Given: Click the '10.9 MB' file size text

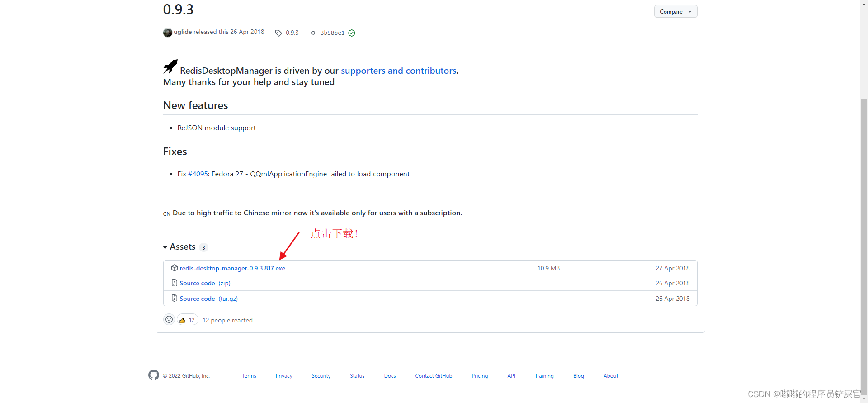Looking at the screenshot, I should (548, 268).
